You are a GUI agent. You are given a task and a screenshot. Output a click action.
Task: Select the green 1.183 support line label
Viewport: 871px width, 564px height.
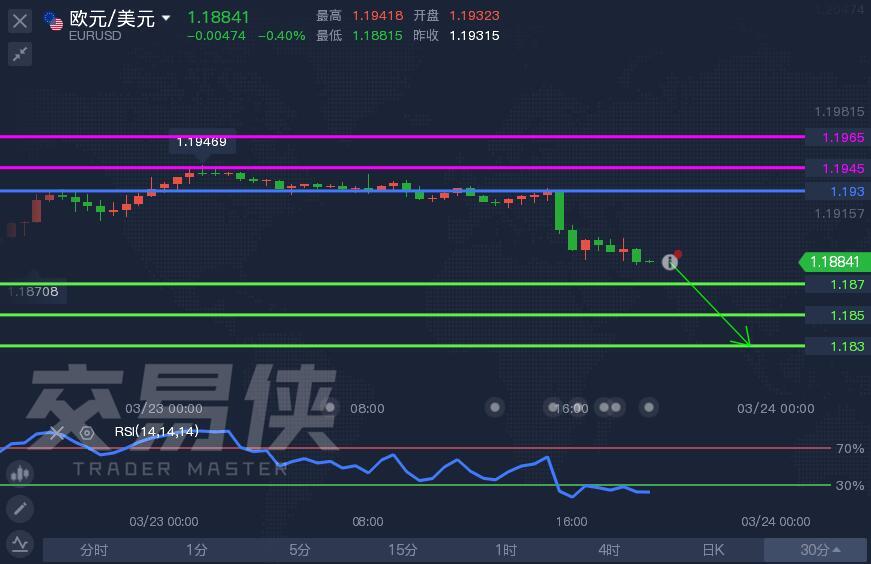pos(839,346)
